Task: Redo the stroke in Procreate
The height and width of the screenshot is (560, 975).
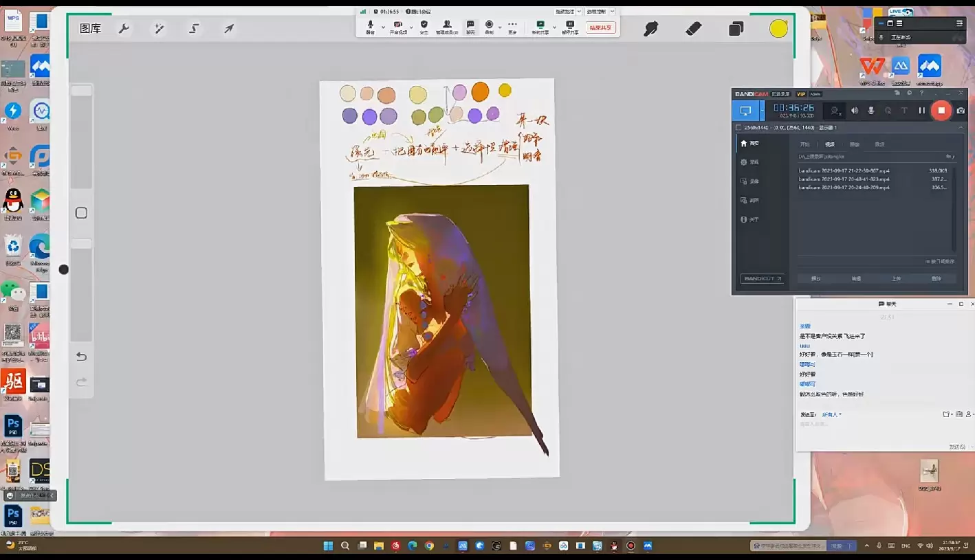Action: (x=81, y=382)
